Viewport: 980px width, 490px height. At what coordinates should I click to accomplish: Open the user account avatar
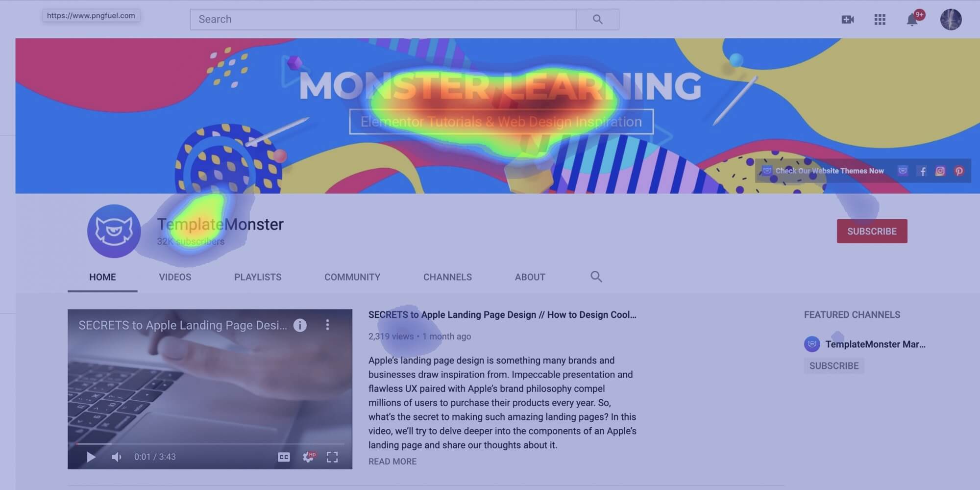coord(951,20)
